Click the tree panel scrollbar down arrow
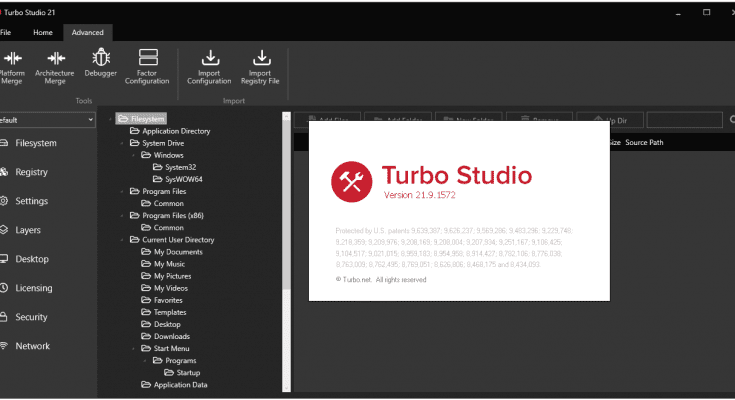 286,387
